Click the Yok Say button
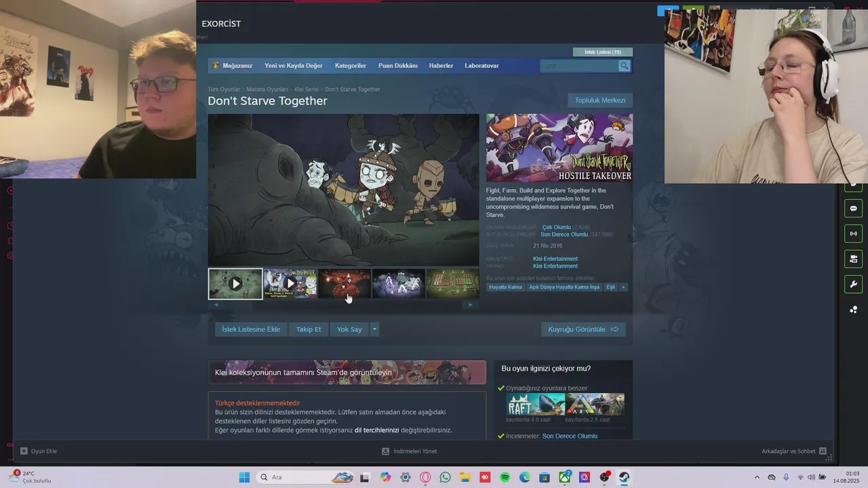The image size is (868, 488). [x=349, y=329]
